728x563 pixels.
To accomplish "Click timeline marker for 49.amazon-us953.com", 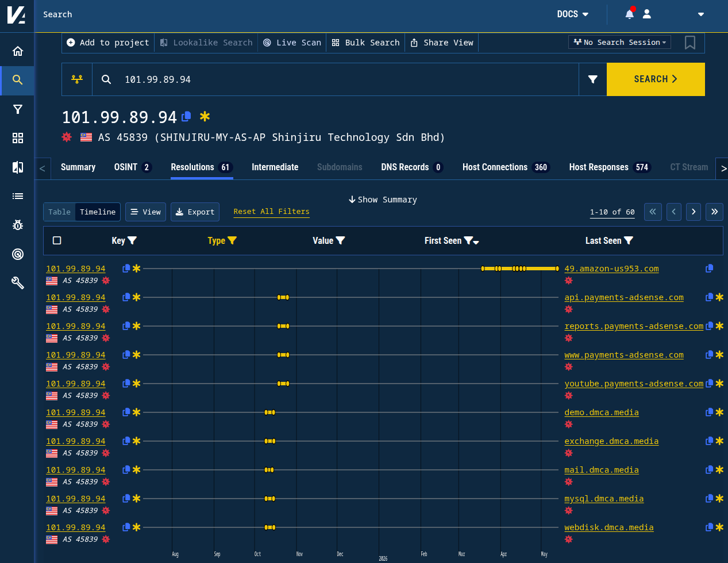I will pyautogui.click(x=520, y=269).
